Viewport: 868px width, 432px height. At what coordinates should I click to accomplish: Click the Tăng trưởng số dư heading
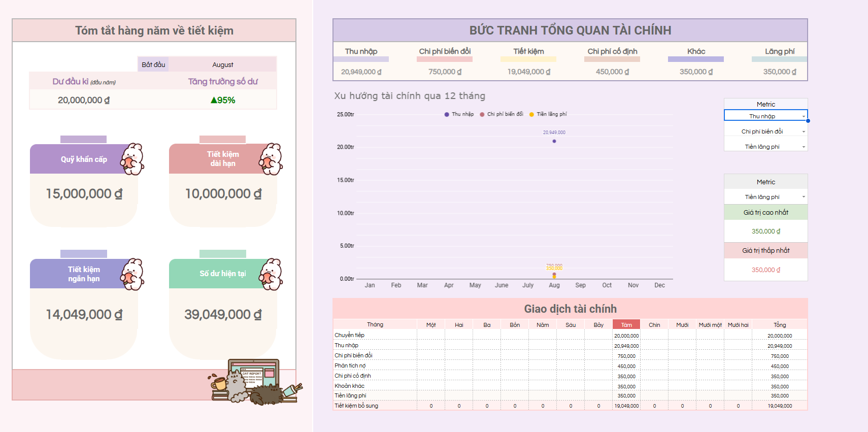(223, 82)
